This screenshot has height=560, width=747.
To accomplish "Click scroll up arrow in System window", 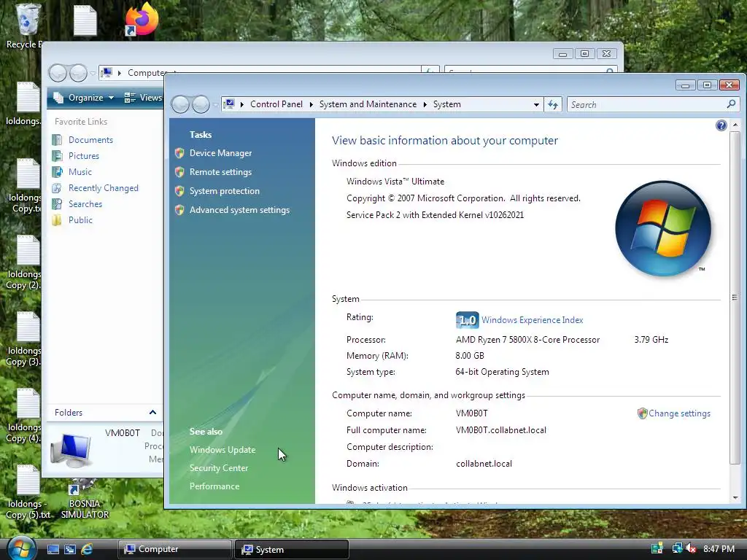I will [x=735, y=125].
